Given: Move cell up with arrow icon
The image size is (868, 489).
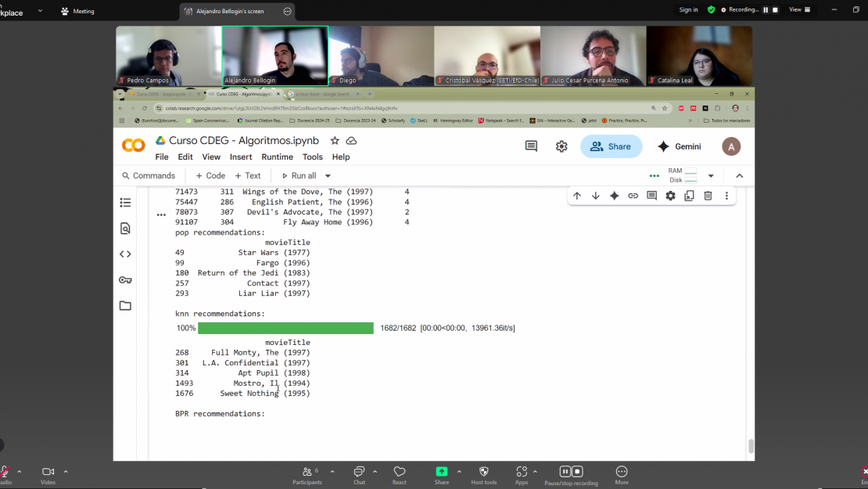Looking at the screenshot, I should click(x=577, y=196).
